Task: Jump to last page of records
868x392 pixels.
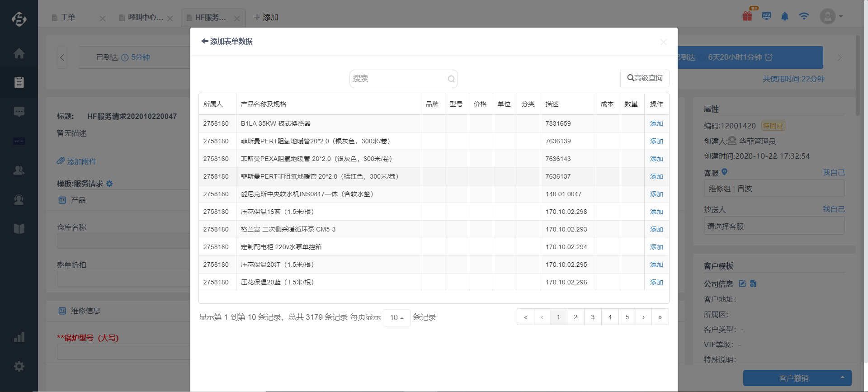Action: click(660, 317)
